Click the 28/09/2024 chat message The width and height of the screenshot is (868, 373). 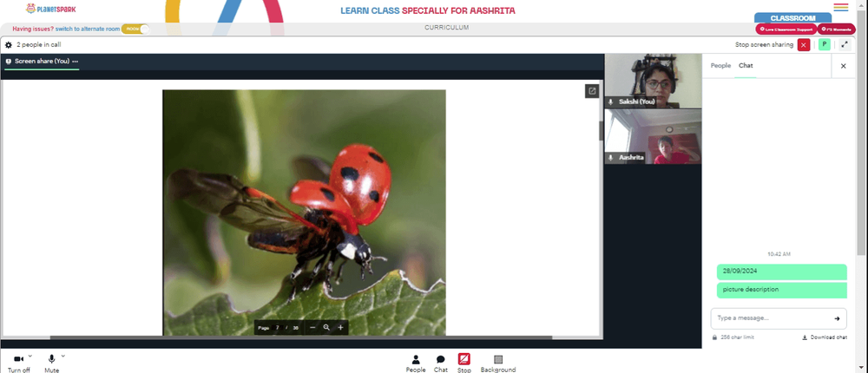coord(782,272)
